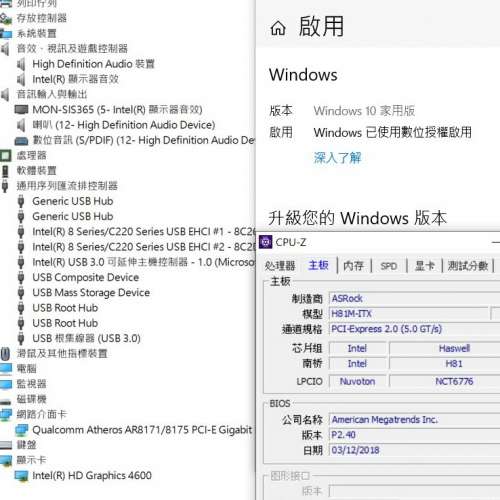This screenshot has width=500, height=500.
Task: Click icon of 存放控制器 category
Action: pos(6,18)
